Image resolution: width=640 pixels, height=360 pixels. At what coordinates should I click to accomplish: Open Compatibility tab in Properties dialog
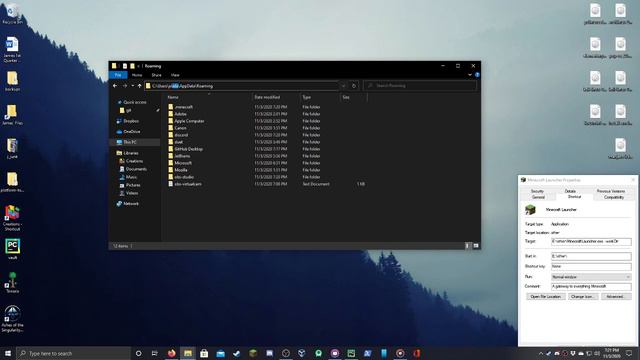pyautogui.click(x=614, y=197)
